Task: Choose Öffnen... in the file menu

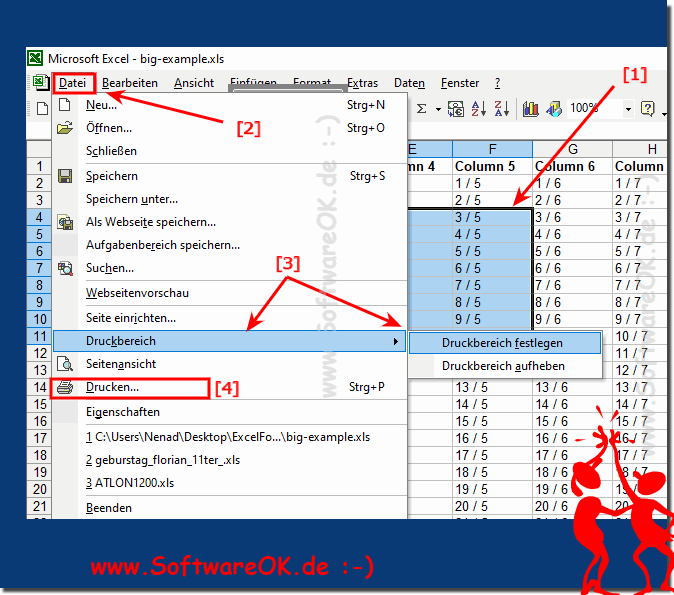Action: coord(230,128)
